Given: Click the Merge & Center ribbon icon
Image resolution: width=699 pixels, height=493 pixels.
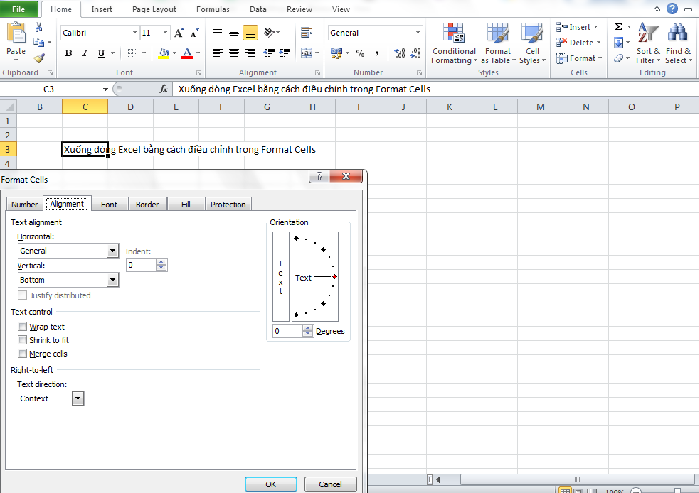Looking at the screenshot, I should pos(307,53).
